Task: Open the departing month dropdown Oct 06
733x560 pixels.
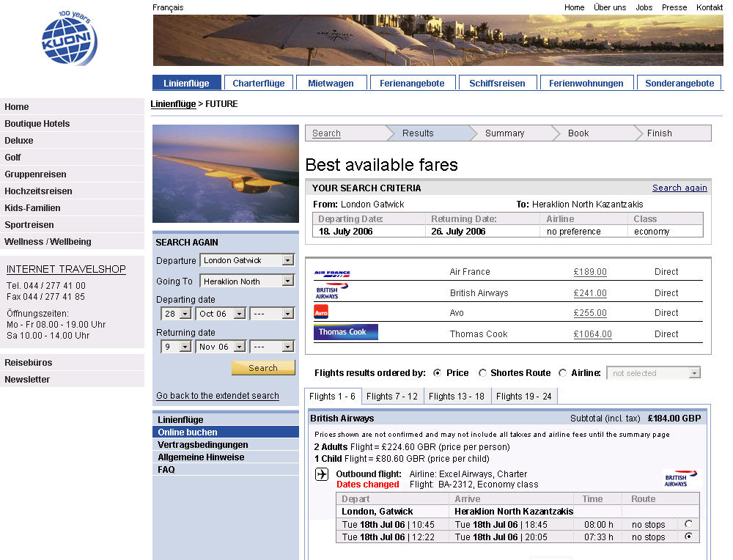Action: point(221,313)
